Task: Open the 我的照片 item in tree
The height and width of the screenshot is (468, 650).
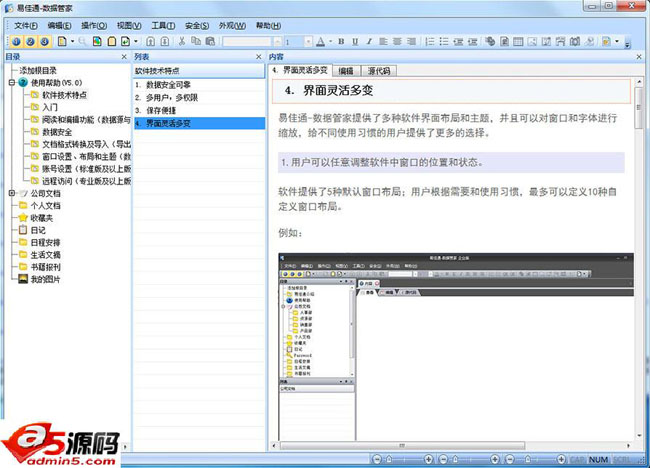Action: click(39, 279)
